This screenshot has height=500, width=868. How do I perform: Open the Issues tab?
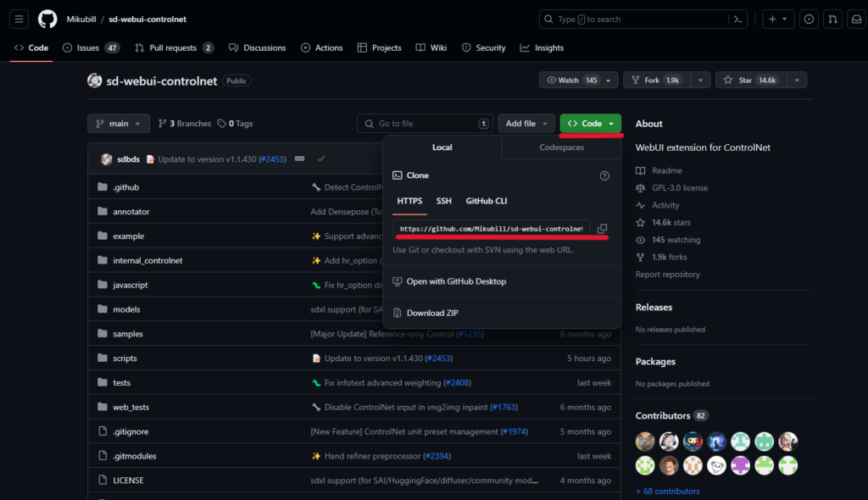click(91, 47)
